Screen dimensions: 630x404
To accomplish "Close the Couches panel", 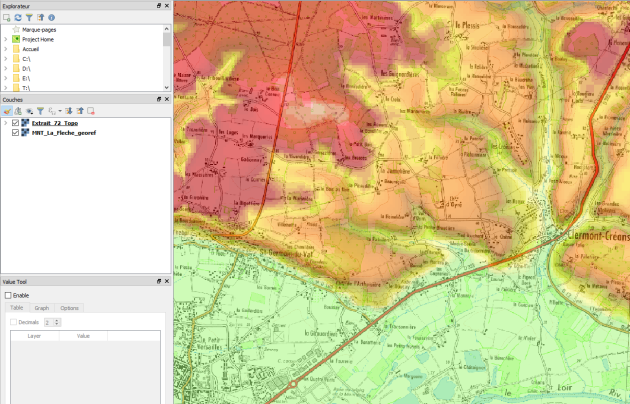I will pyautogui.click(x=167, y=99).
